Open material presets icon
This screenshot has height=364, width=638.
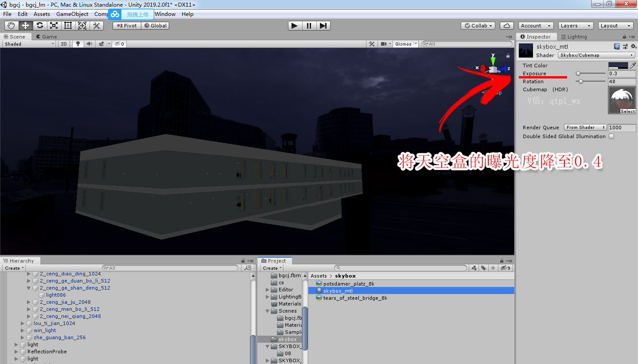[x=625, y=46]
